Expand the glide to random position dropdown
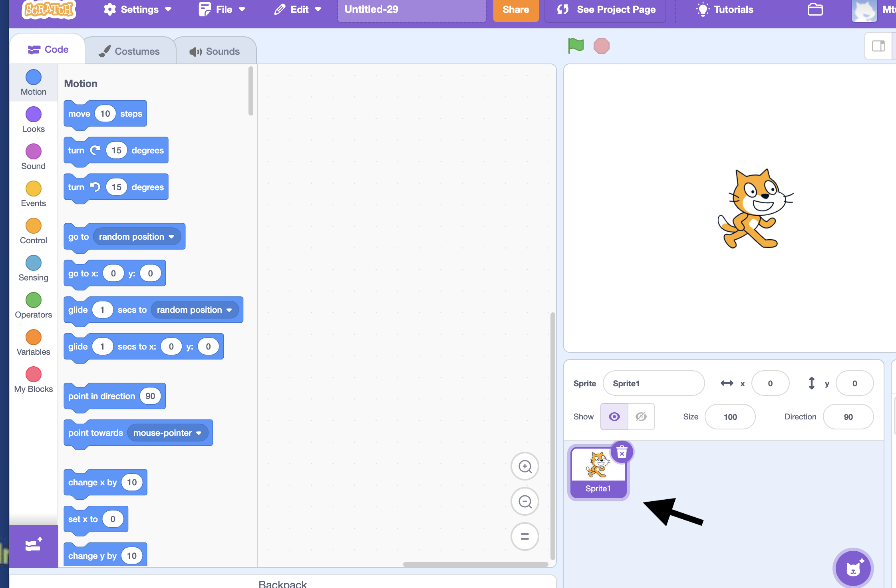896x588 pixels. (x=229, y=310)
